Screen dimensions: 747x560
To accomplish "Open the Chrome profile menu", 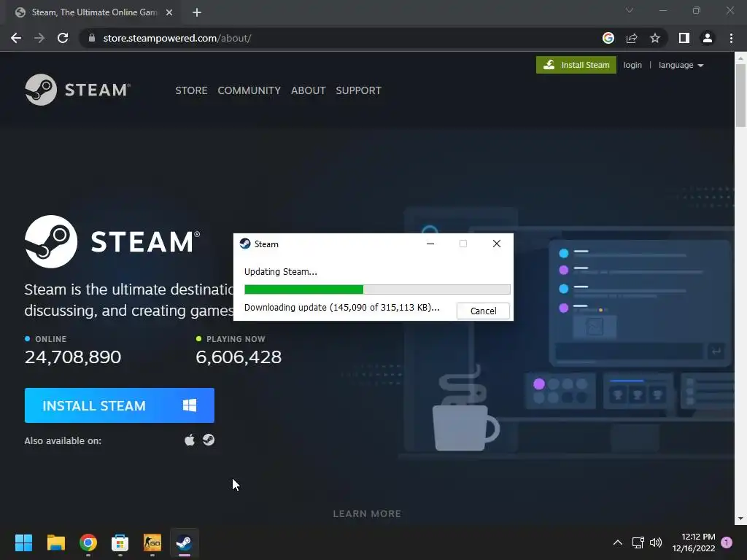I will point(708,38).
